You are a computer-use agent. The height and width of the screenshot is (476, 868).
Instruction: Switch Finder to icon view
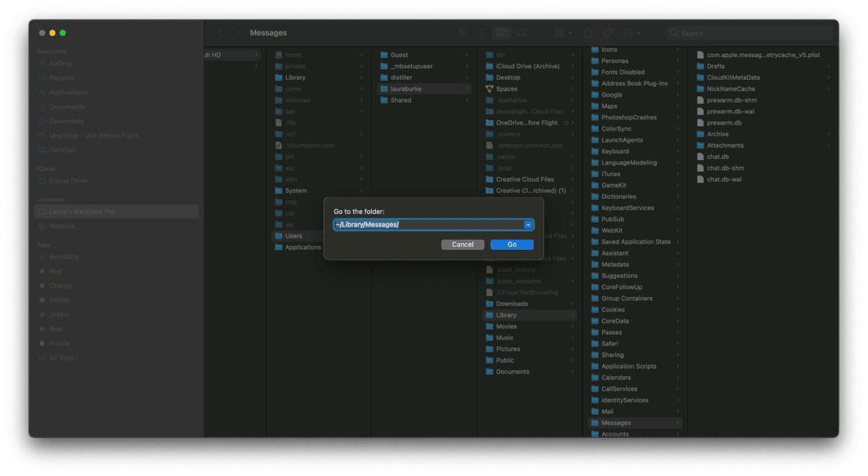click(462, 33)
